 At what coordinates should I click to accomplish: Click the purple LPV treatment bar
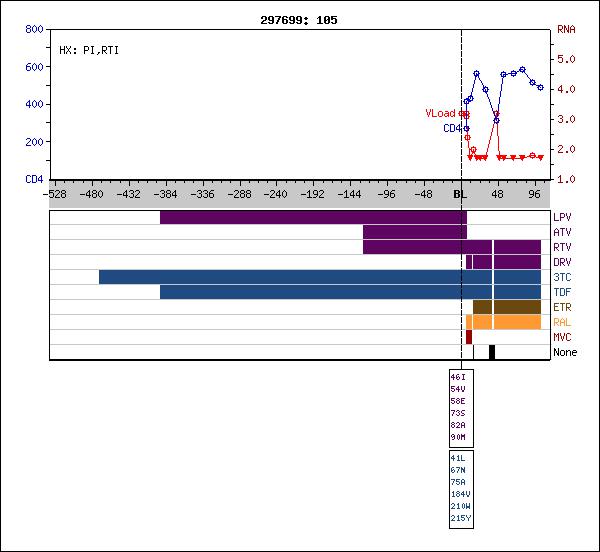click(x=312, y=217)
